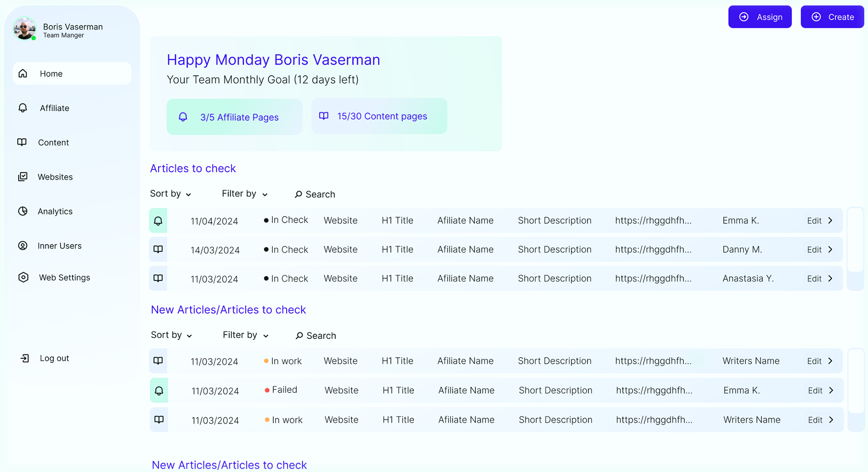The image size is (868, 472).
Task: Expand Sort by under Articles to check
Action: coord(170,194)
